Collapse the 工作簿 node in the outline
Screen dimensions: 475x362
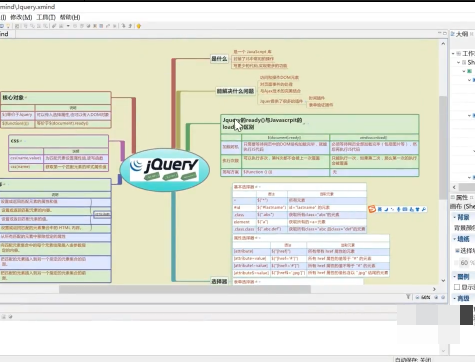pos(453,53)
